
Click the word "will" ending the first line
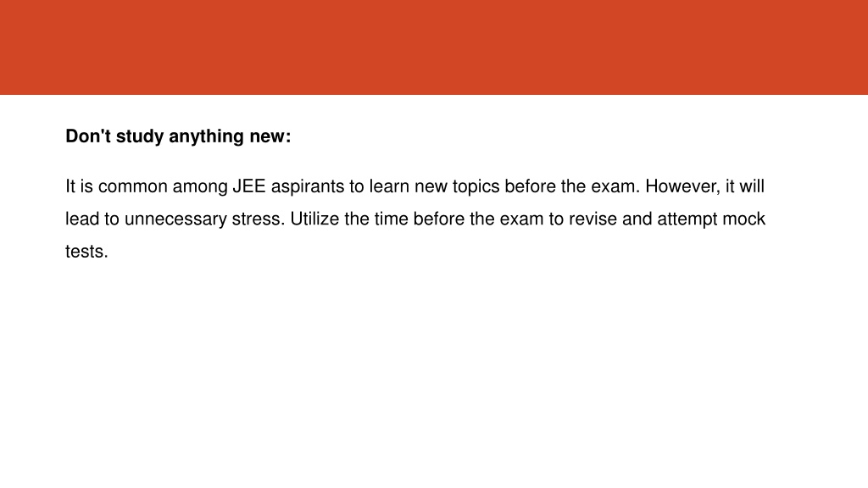pyautogui.click(x=752, y=186)
